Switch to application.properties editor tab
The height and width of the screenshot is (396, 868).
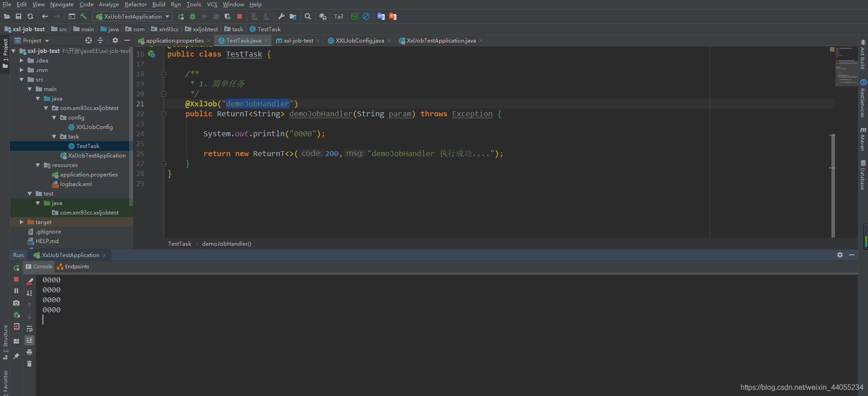tap(175, 41)
